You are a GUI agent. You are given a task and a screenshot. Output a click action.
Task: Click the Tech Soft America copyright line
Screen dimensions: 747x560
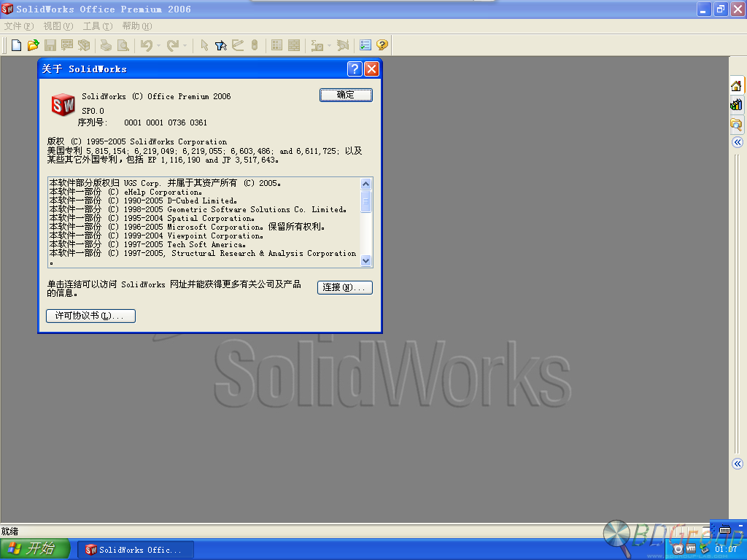(x=147, y=245)
